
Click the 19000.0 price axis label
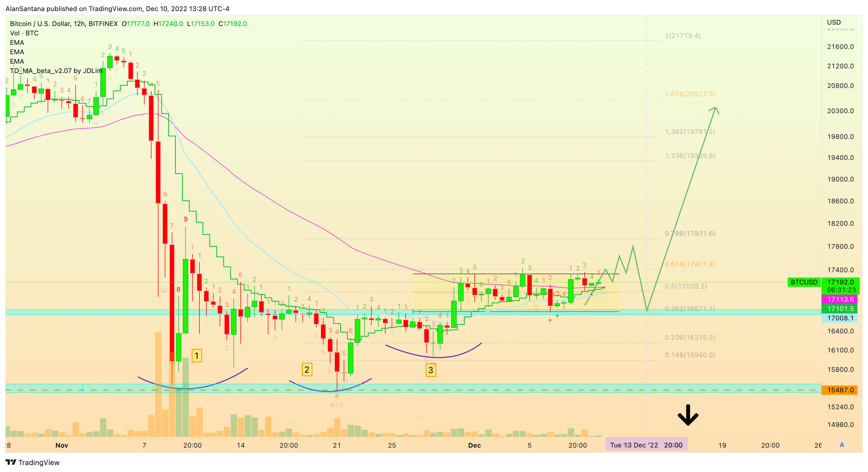pos(840,179)
